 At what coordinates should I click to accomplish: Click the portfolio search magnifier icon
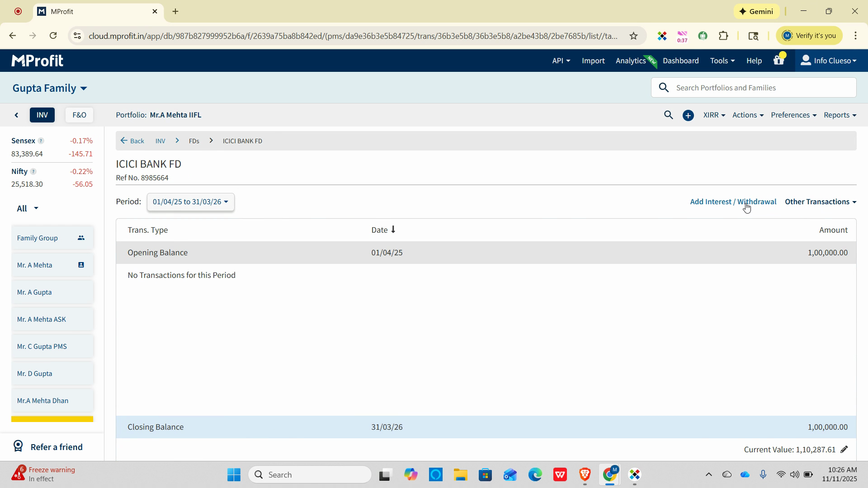(x=668, y=115)
